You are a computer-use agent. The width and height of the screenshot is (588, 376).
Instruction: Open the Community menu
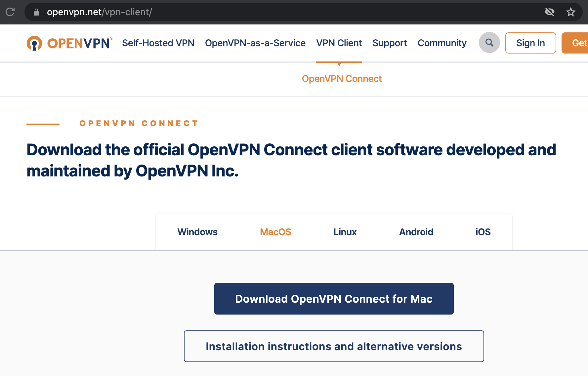(442, 43)
